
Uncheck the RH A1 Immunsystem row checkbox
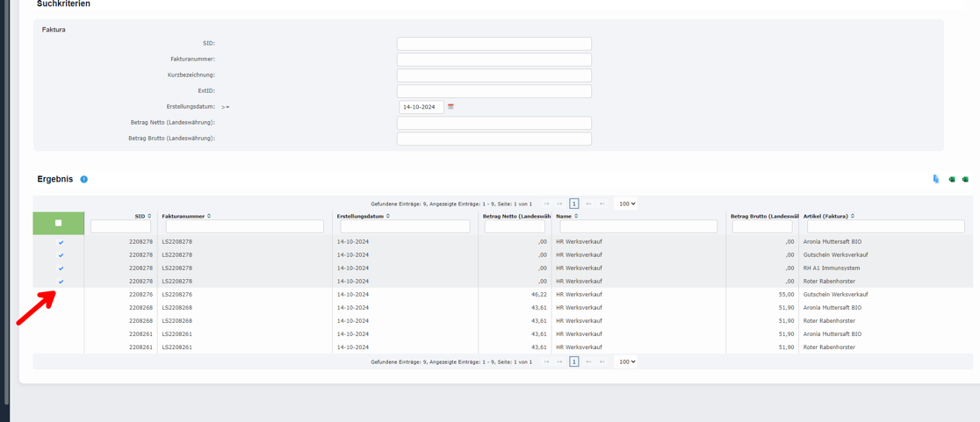pyautogui.click(x=61, y=268)
